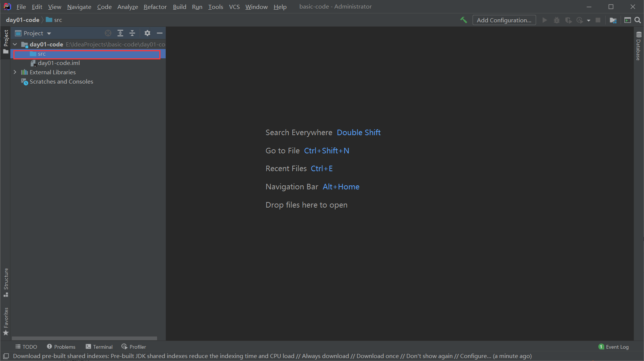Click the Build Project hammer icon
This screenshot has height=361, width=644.
[464, 20]
